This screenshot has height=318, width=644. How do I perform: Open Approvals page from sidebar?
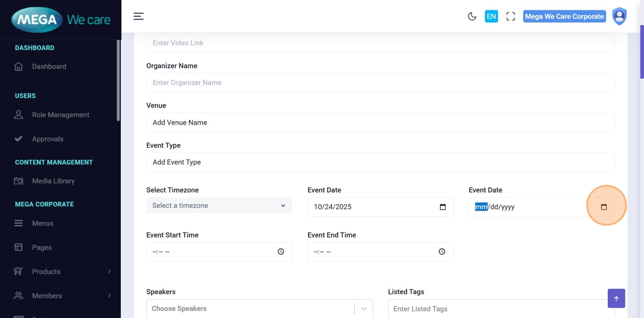48,139
